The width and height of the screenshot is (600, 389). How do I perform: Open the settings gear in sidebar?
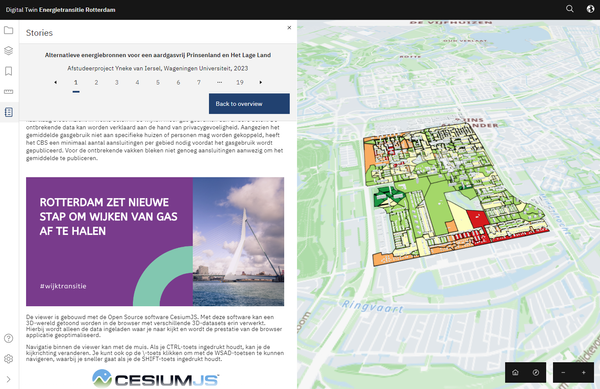coord(8,359)
